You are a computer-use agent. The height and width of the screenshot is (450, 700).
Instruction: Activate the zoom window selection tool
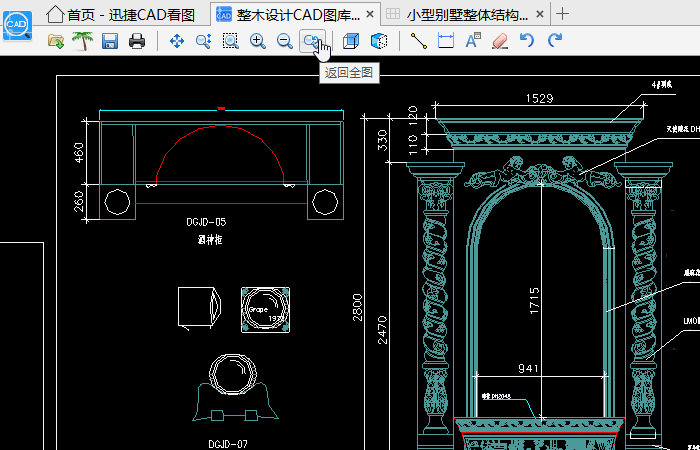(x=231, y=41)
